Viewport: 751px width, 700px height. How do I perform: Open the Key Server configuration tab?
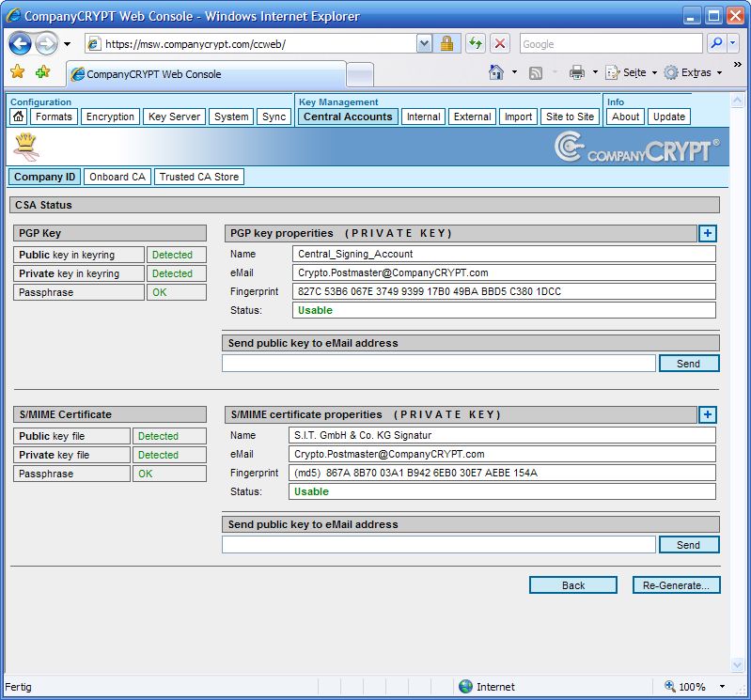point(174,117)
